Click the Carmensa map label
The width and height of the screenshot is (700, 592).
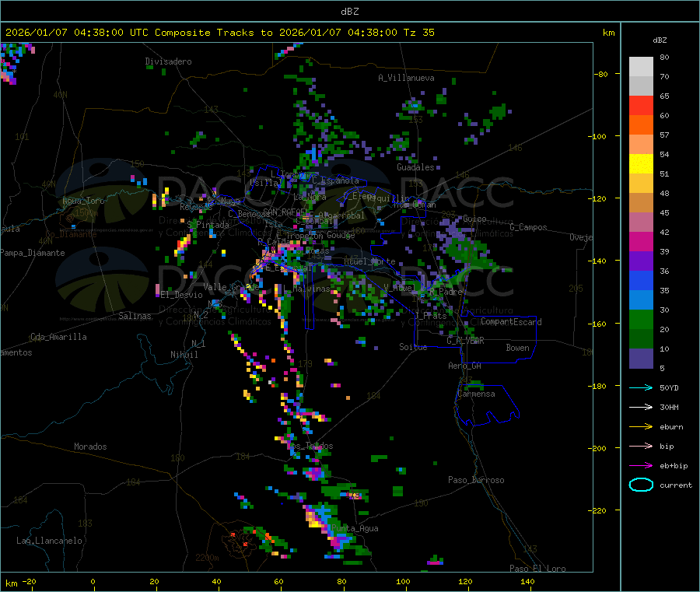476,394
